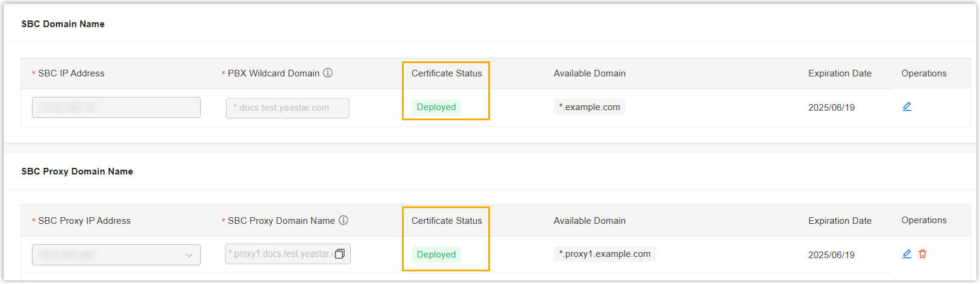The height and width of the screenshot is (284, 980).
Task: Select the *.proxy1.example.com available domain tag
Action: click(x=605, y=254)
